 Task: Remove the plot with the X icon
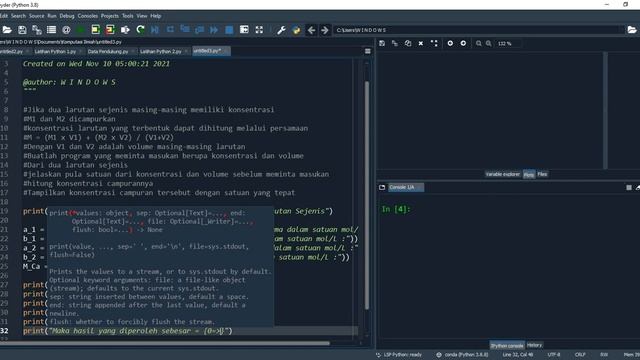pyautogui.click(x=421, y=43)
